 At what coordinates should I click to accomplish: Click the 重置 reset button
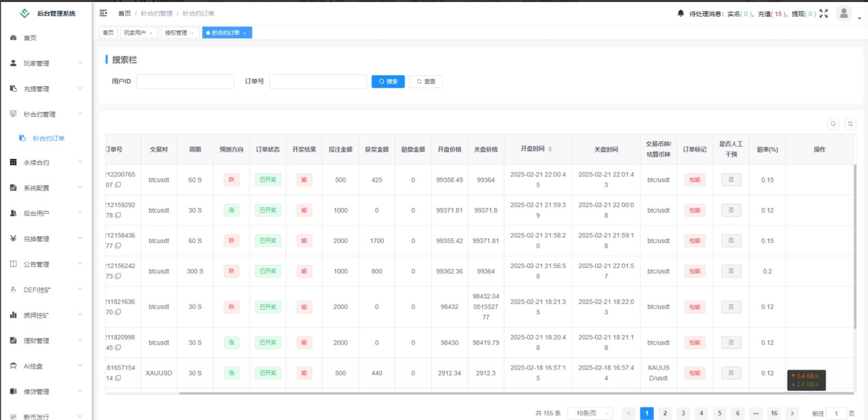[x=426, y=82]
